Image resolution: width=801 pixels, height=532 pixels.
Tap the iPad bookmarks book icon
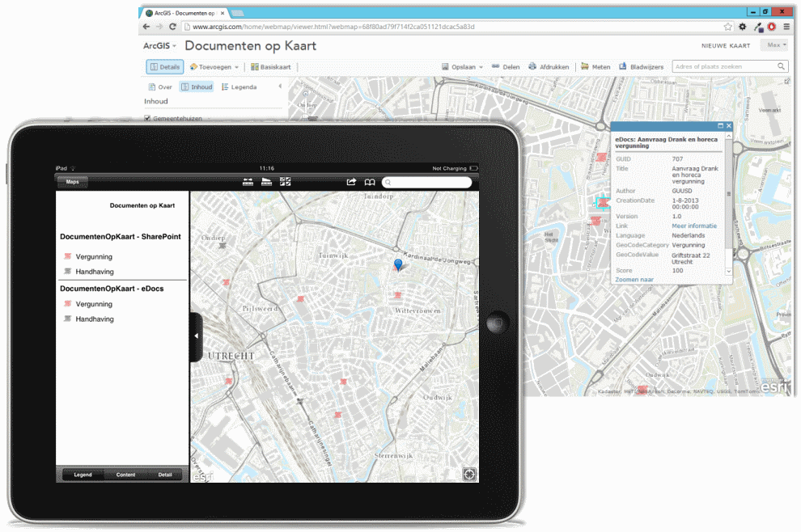[370, 182]
